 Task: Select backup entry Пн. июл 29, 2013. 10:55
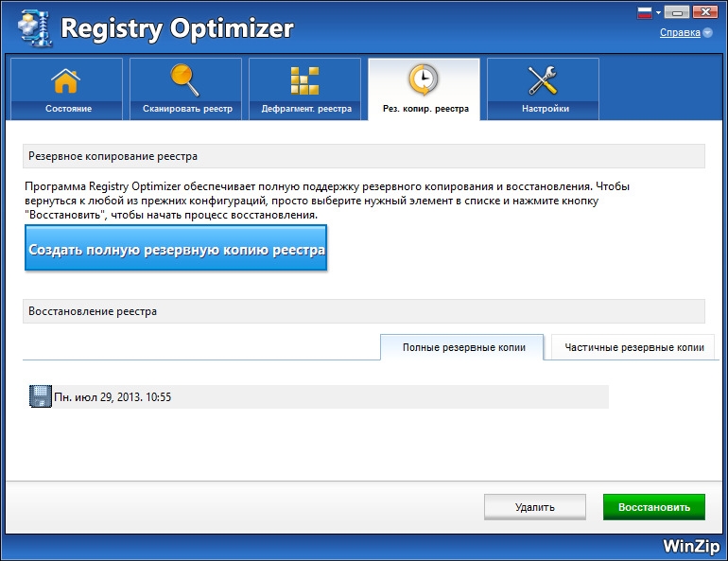[x=319, y=397]
